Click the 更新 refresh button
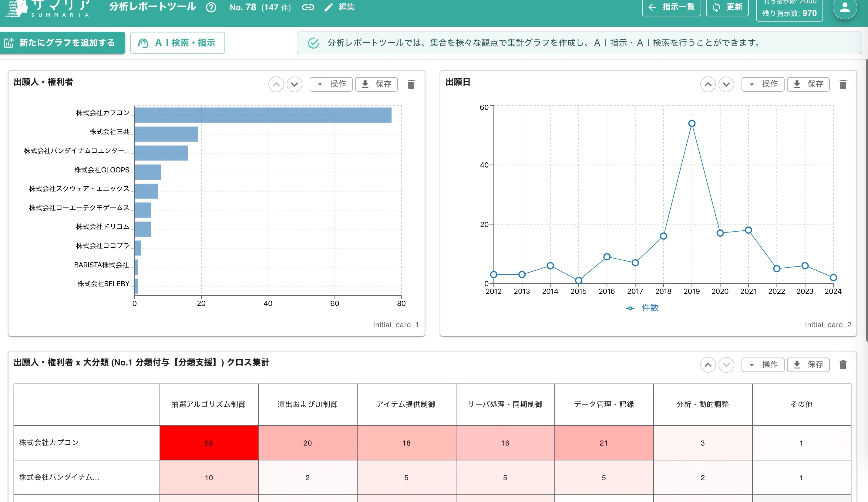Screen dimensions: 868x502 coord(728,7)
